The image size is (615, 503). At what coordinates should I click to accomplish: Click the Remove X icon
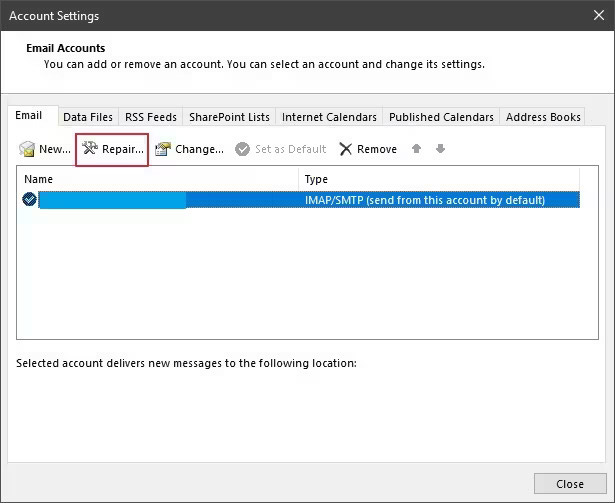coord(346,149)
